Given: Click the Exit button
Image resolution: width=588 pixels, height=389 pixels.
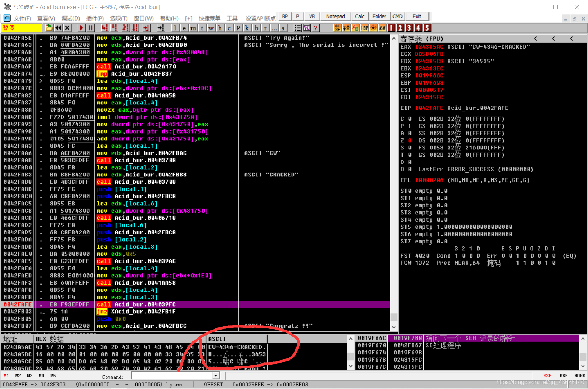Looking at the screenshot, I should click(x=417, y=17).
